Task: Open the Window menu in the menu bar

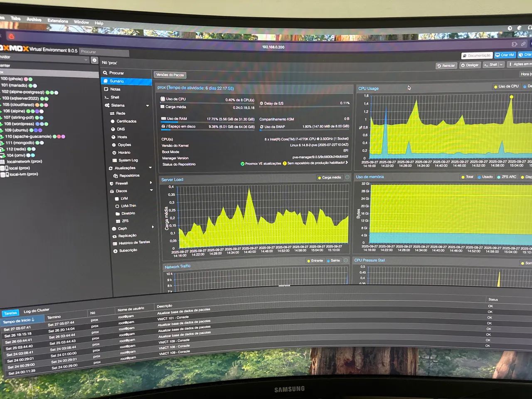Action: click(x=81, y=22)
